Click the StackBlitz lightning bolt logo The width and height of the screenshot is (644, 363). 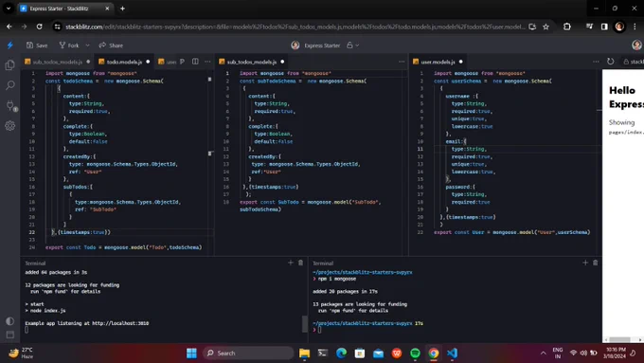coord(9,45)
